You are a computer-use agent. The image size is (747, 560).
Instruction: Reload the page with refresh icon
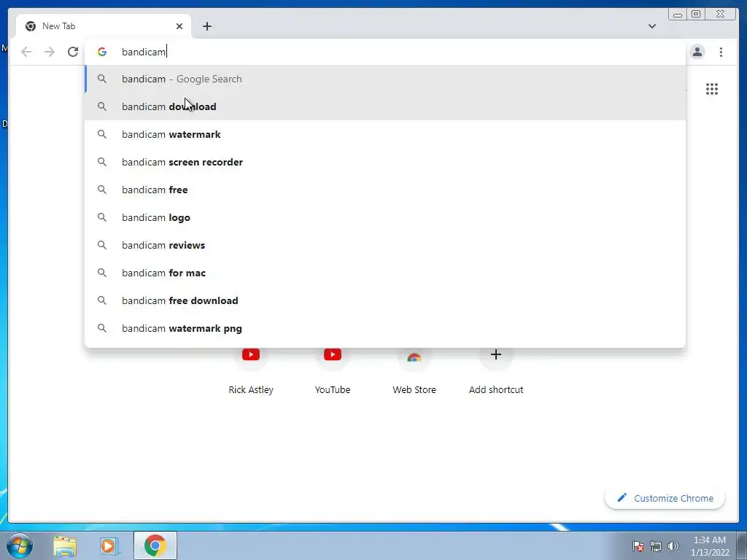click(x=73, y=52)
